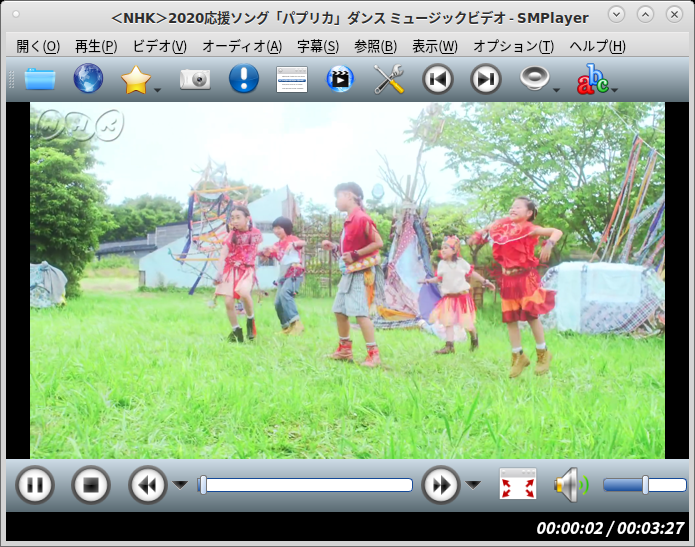Image resolution: width=695 pixels, height=547 pixels.
Task: Show file info via blue exclamation icon
Action: pyautogui.click(x=244, y=78)
